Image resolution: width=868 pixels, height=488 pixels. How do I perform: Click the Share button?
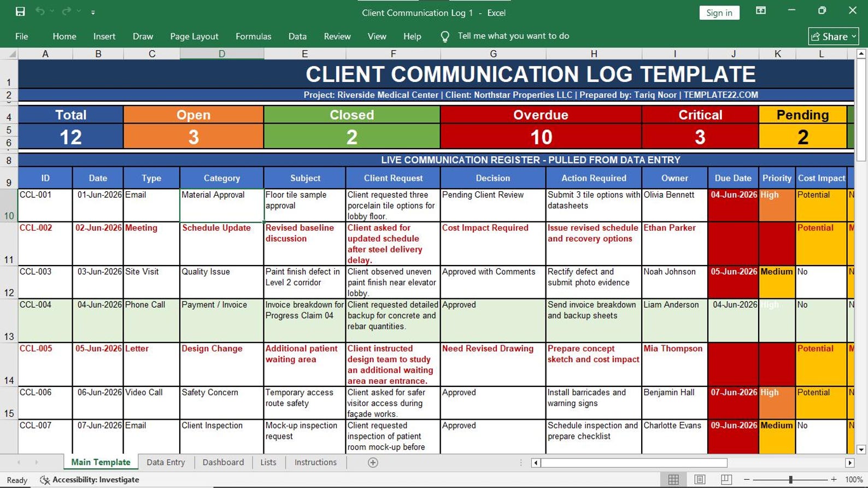pos(834,36)
